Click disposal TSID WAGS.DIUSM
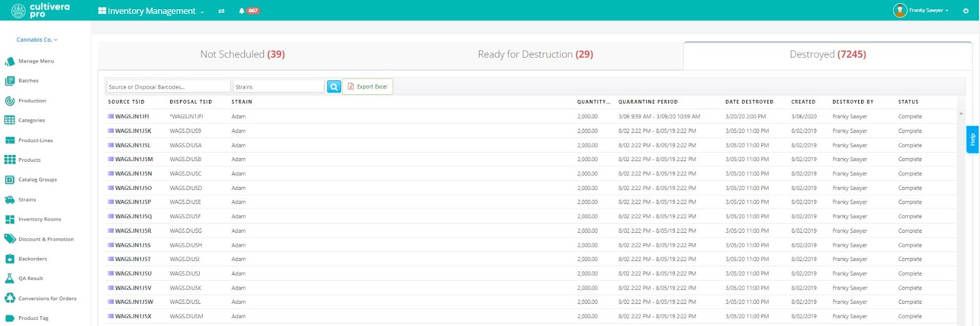Image resolution: width=980 pixels, height=326 pixels. [x=187, y=316]
